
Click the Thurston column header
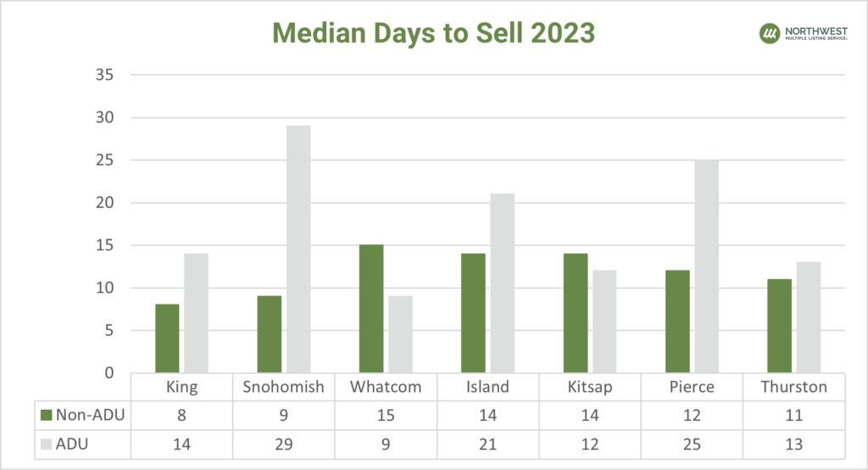(x=794, y=387)
